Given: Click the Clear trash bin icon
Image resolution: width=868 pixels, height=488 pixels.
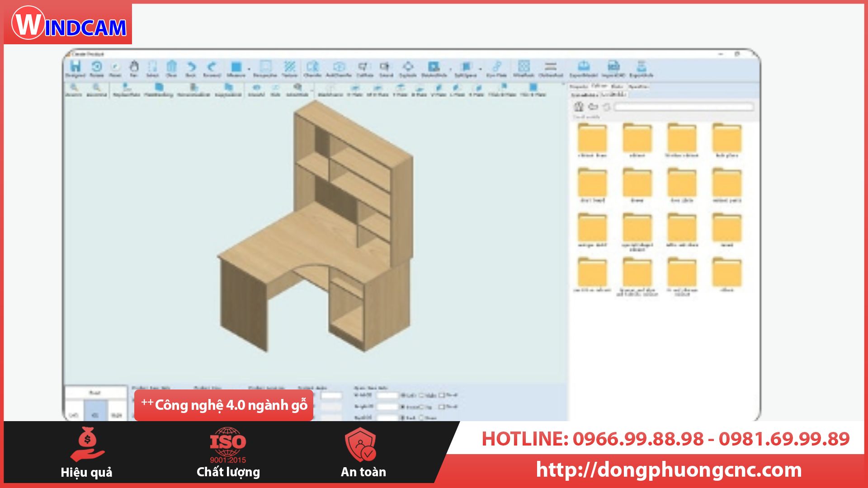Looking at the screenshot, I should tap(171, 67).
